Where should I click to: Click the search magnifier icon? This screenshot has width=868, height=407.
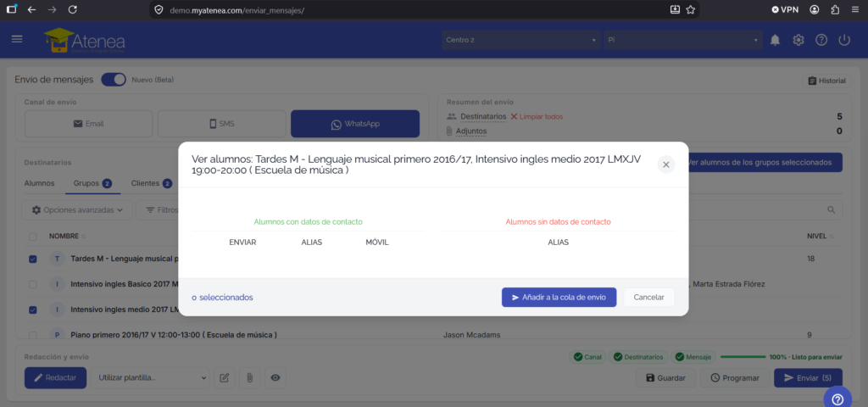click(831, 210)
